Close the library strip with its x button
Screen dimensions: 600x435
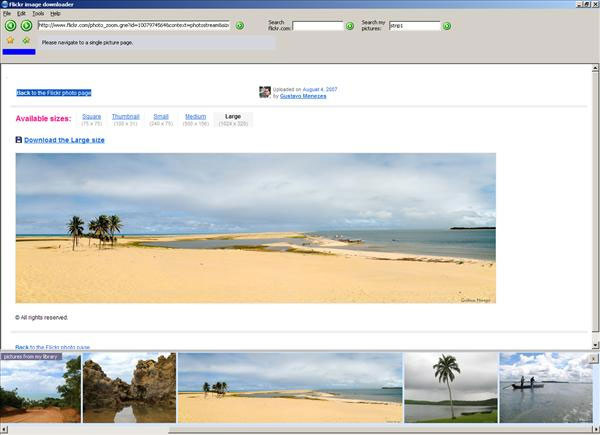coord(593,359)
